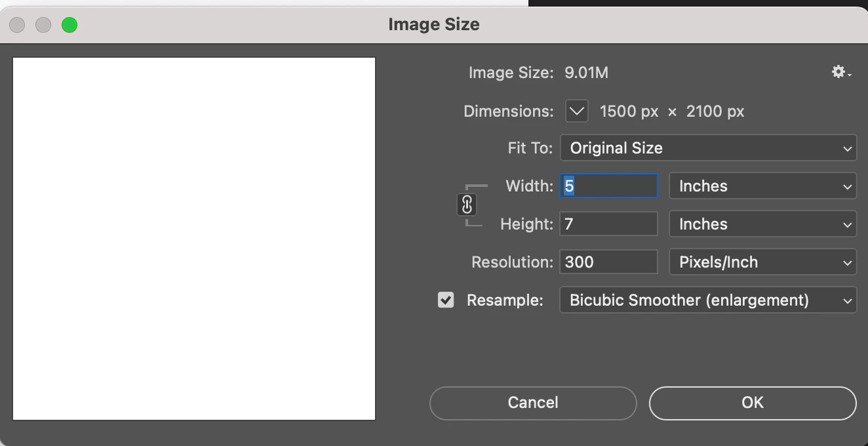This screenshot has height=446, width=868.
Task: Open the Dimensions unit chevron
Action: tap(577, 111)
